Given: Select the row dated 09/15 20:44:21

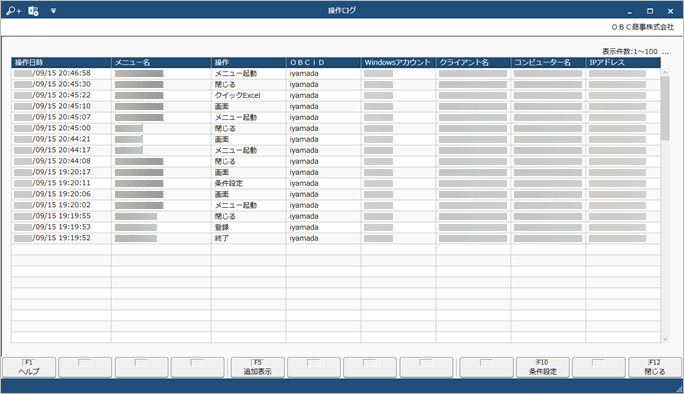Looking at the screenshot, I should pyautogui.click(x=336, y=139).
